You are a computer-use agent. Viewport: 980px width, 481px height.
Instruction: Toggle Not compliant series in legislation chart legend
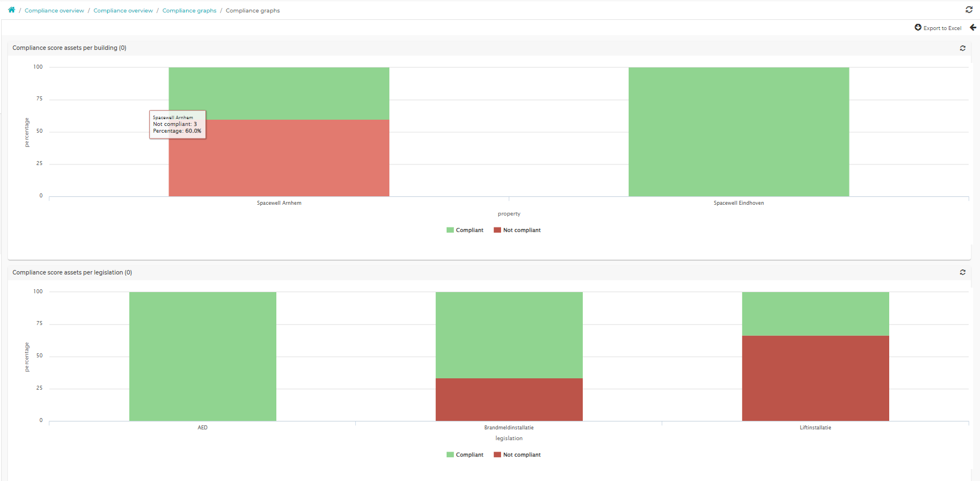coord(517,455)
